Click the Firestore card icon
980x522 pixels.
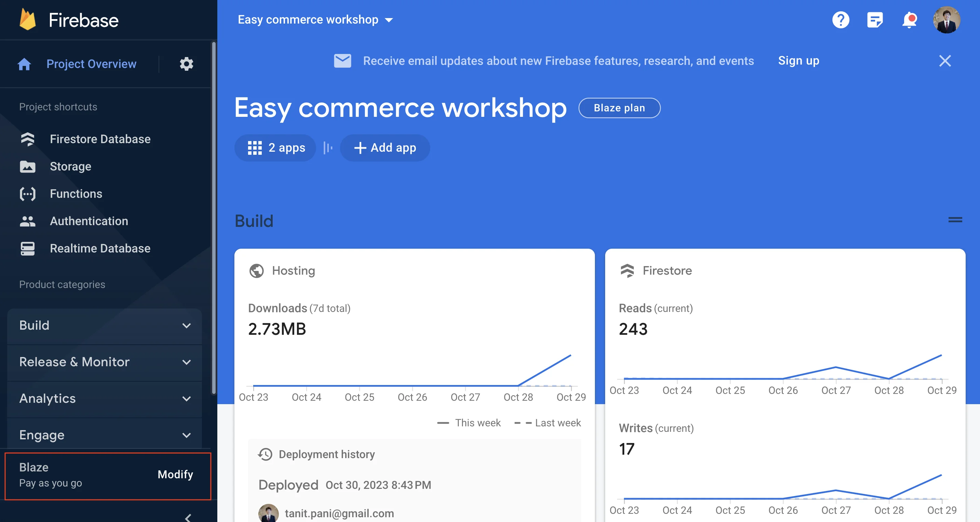627,271
